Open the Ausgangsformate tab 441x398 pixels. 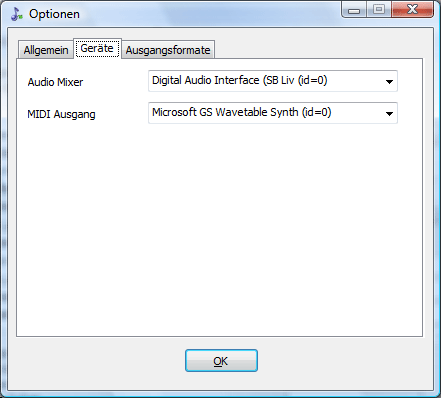point(168,50)
